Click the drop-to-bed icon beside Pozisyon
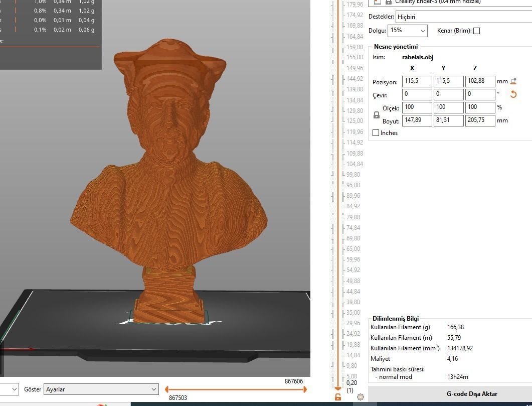 click(513, 81)
